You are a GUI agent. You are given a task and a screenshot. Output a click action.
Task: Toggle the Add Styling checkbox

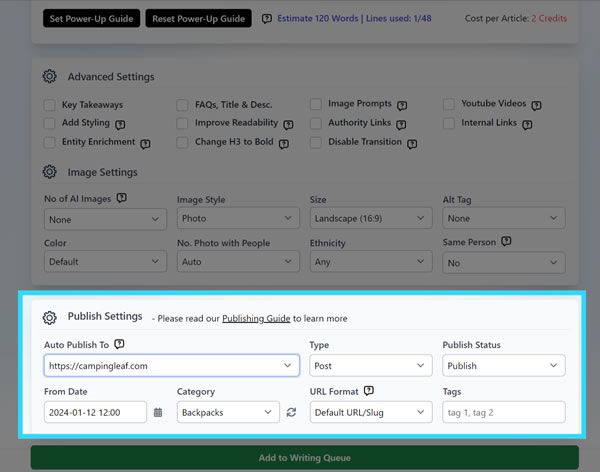(49, 123)
